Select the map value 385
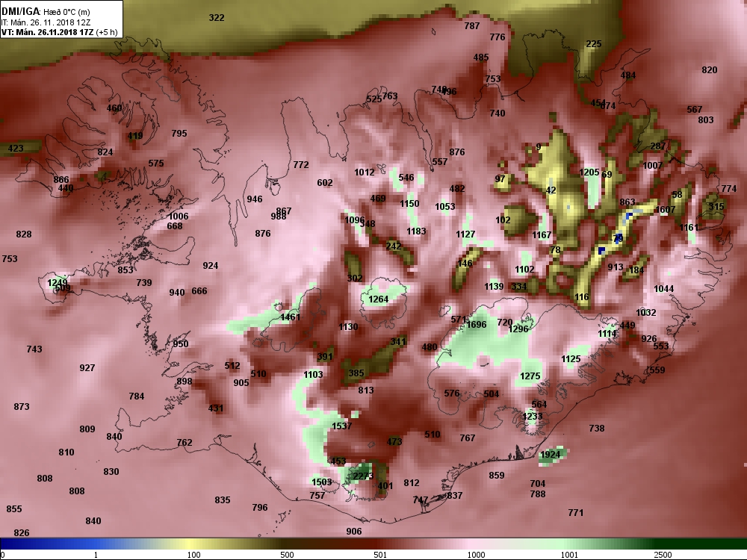 [x=356, y=373]
